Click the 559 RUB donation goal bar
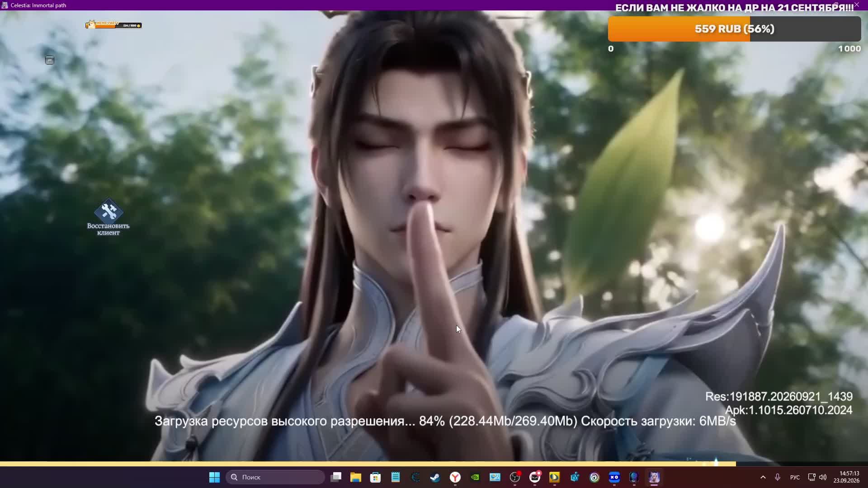The image size is (868, 488). (734, 29)
